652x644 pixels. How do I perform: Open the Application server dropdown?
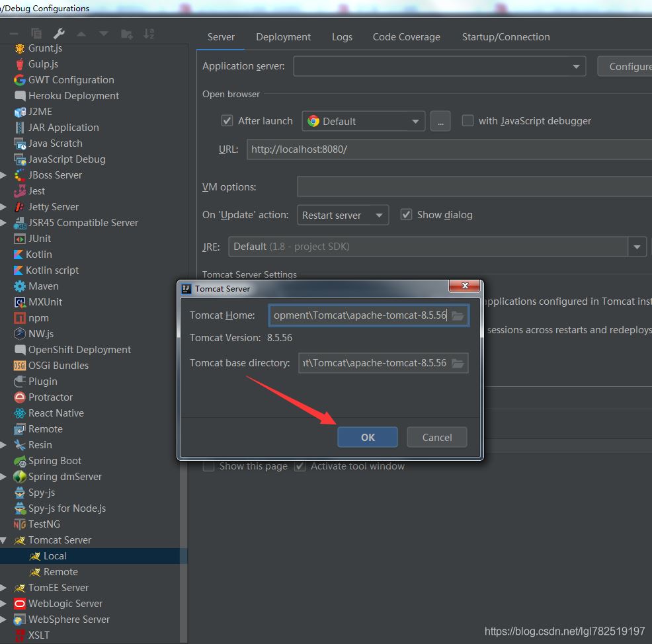(576, 66)
